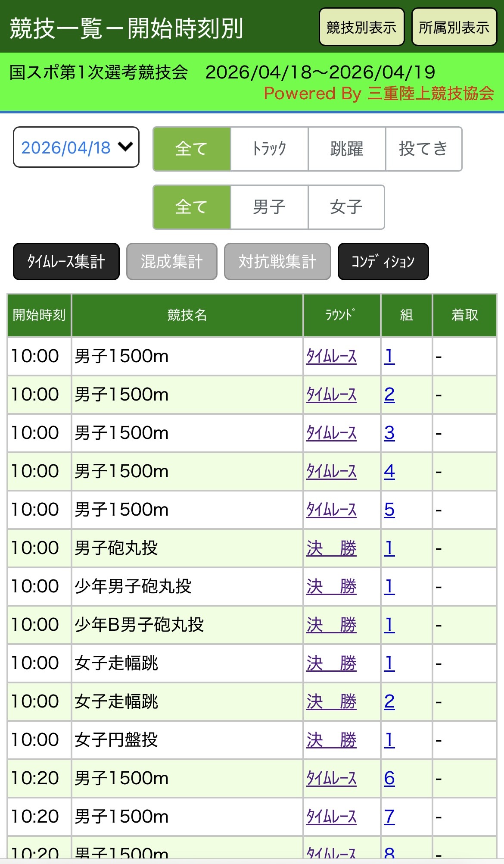
Task: Open the 2026/04/18 date dropdown
Action: click(x=76, y=147)
